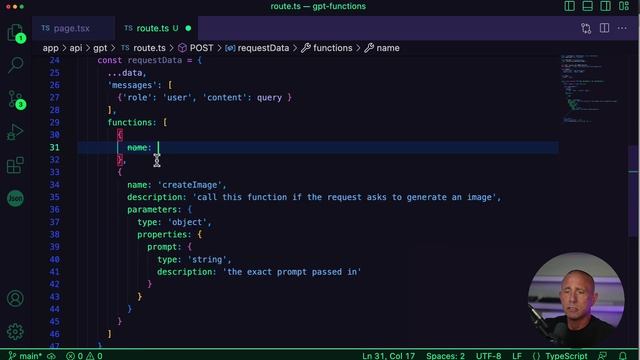
Task: Click 'Ln 31, Col 17' in status bar
Action: click(x=388, y=356)
